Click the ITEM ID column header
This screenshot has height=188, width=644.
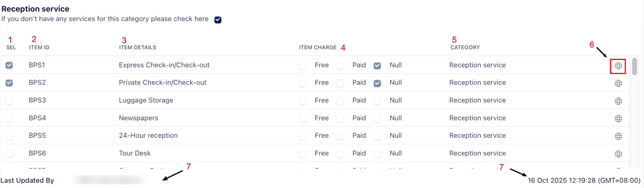pos(39,47)
